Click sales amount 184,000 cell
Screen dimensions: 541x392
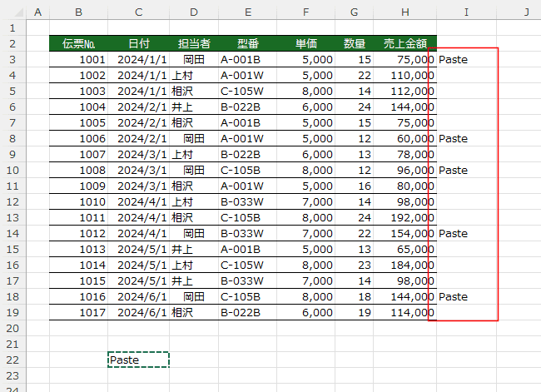pyautogui.click(x=405, y=265)
